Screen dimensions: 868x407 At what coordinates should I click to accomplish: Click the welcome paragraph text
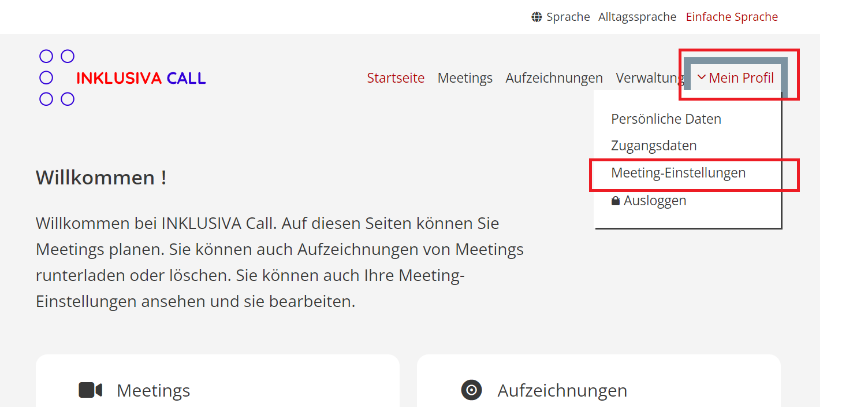[280, 262]
